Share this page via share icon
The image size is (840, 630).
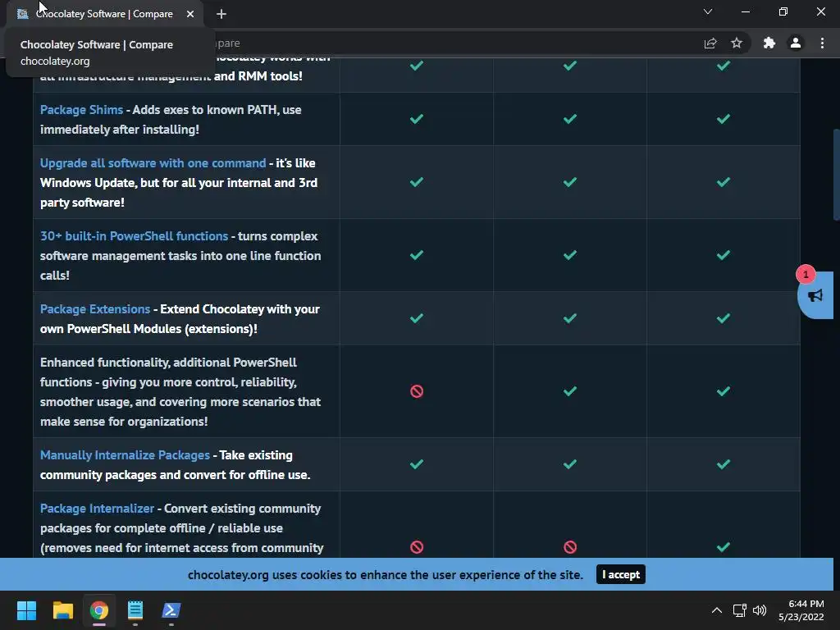tap(710, 43)
